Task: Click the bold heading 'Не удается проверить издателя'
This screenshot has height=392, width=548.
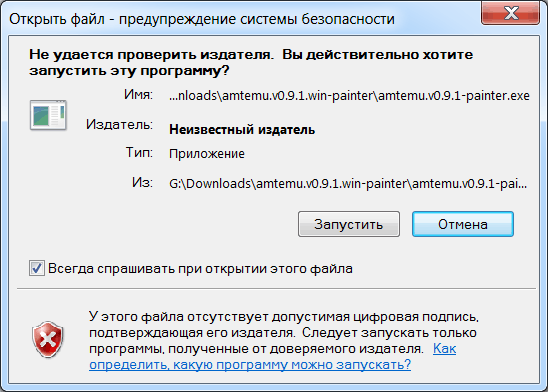Action: [150, 55]
